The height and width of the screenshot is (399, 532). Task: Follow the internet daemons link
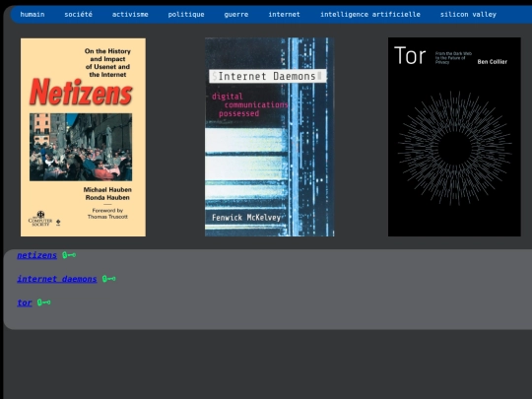[57, 279]
